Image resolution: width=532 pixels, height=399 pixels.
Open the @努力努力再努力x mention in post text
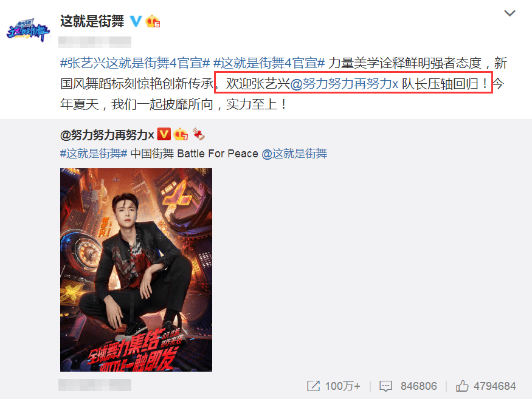(344, 84)
